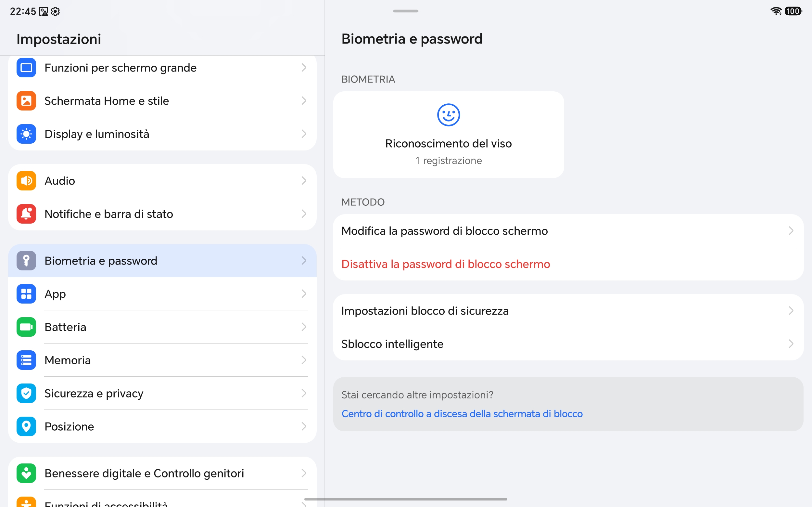
Task: Tap the orange Audio speaker icon
Action: tap(26, 181)
